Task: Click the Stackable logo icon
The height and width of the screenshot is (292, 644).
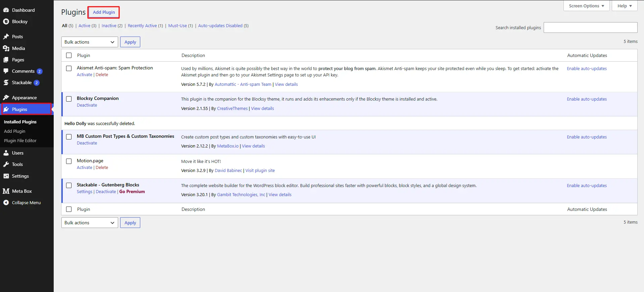Action: coord(6,82)
